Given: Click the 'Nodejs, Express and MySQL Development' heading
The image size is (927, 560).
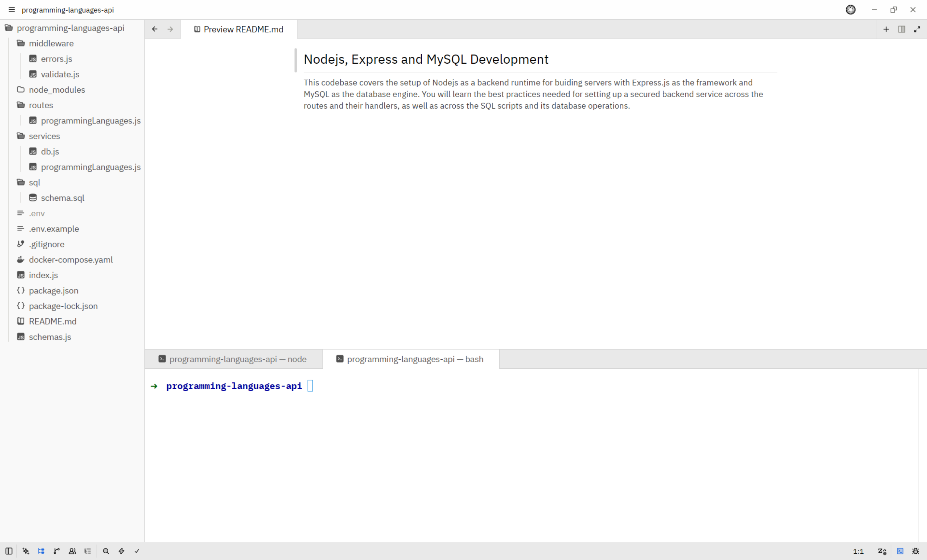Looking at the screenshot, I should tap(426, 59).
